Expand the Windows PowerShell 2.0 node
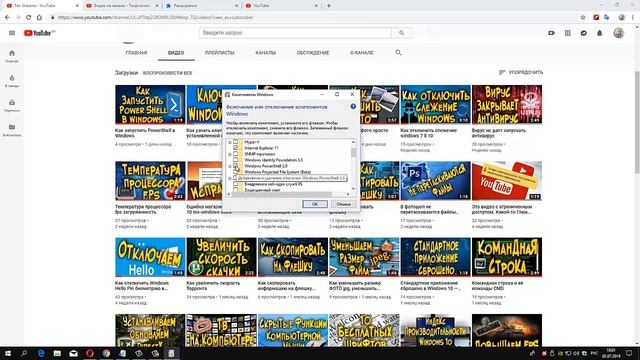Screen dimensions: 640x360 (230, 166)
